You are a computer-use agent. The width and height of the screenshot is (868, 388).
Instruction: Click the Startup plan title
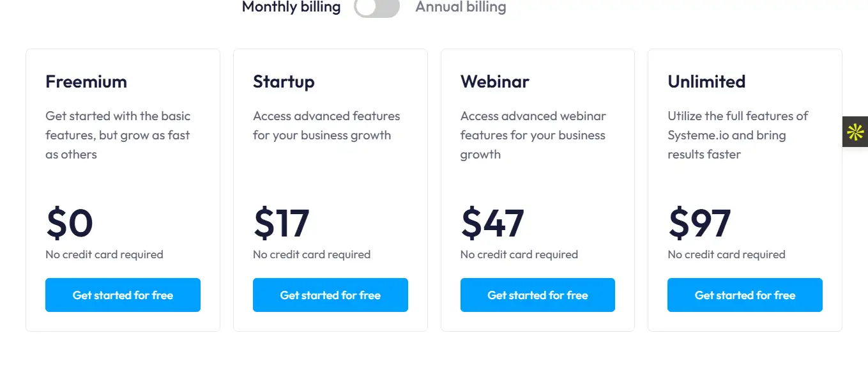point(284,82)
